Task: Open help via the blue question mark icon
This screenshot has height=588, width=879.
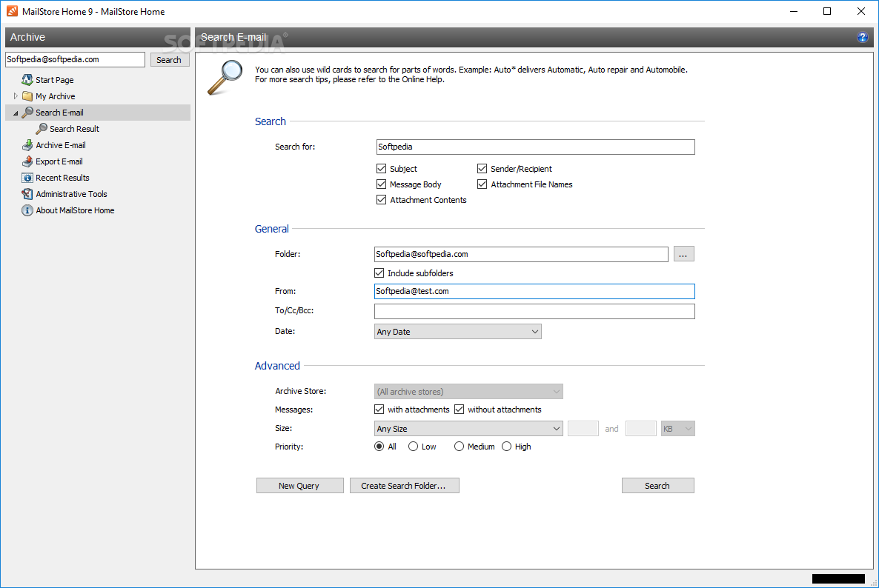Action: tap(862, 38)
